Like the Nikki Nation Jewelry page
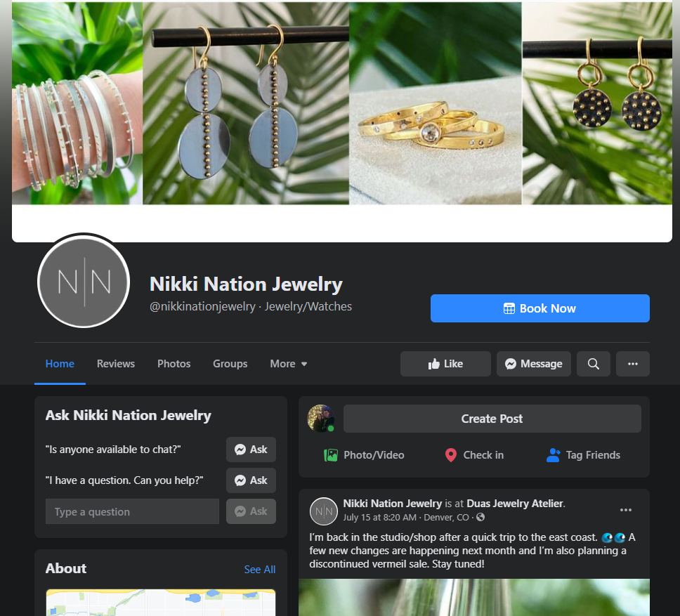The height and width of the screenshot is (616, 680). pyautogui.click(x=445, y=364)
